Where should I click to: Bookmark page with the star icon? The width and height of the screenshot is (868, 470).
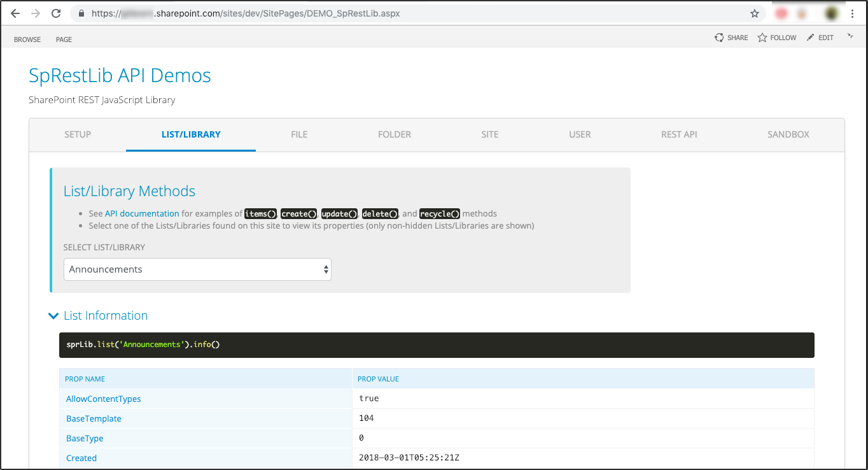[755, 13]
